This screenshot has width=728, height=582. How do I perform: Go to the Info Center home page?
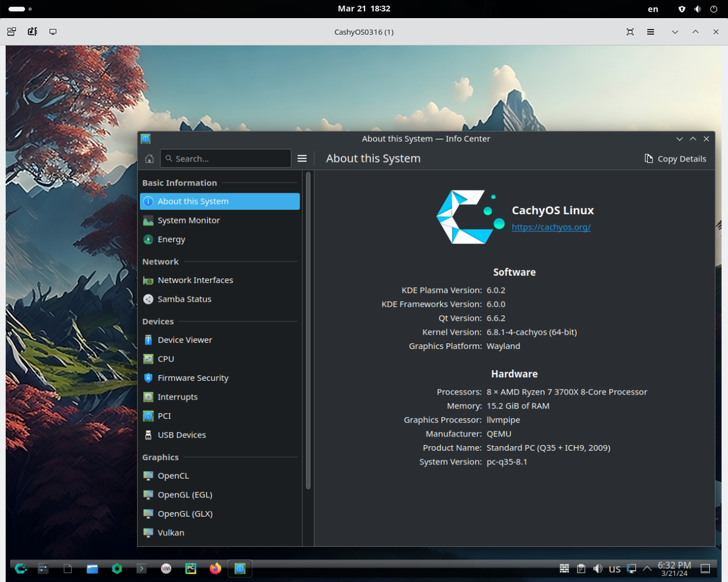pyautogui.click(x=149, y=159)
